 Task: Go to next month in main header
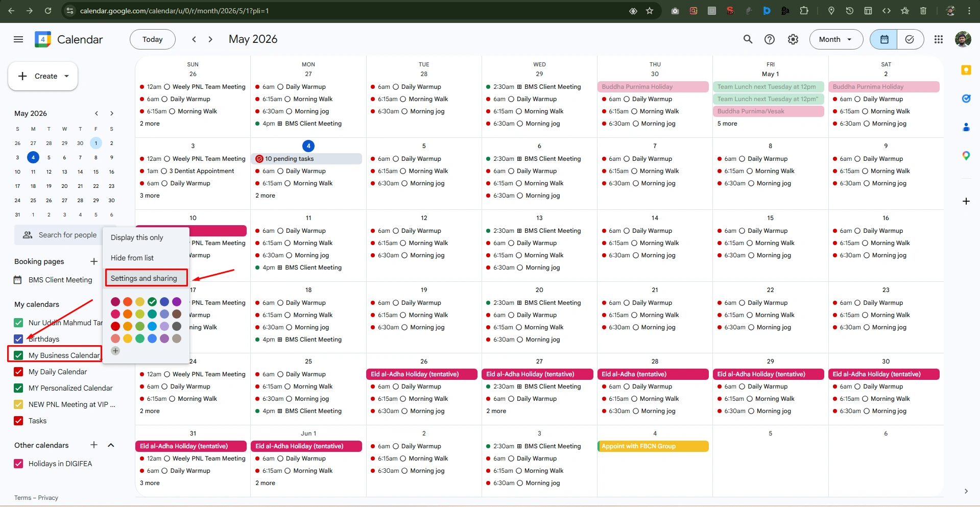(210, 39)
